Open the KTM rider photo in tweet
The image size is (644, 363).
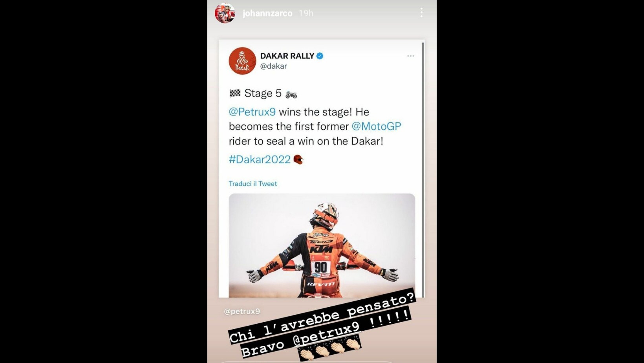tap(322, 246)
